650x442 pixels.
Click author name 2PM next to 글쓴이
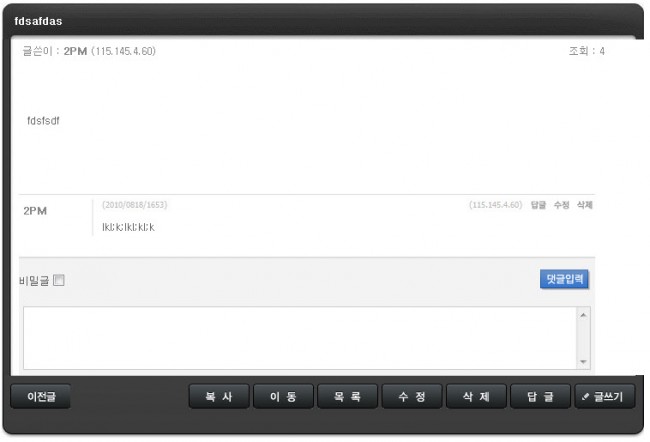[75, 51]
